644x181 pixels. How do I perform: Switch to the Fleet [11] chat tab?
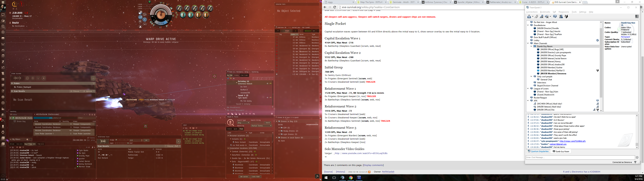click(x=40, y=144)
